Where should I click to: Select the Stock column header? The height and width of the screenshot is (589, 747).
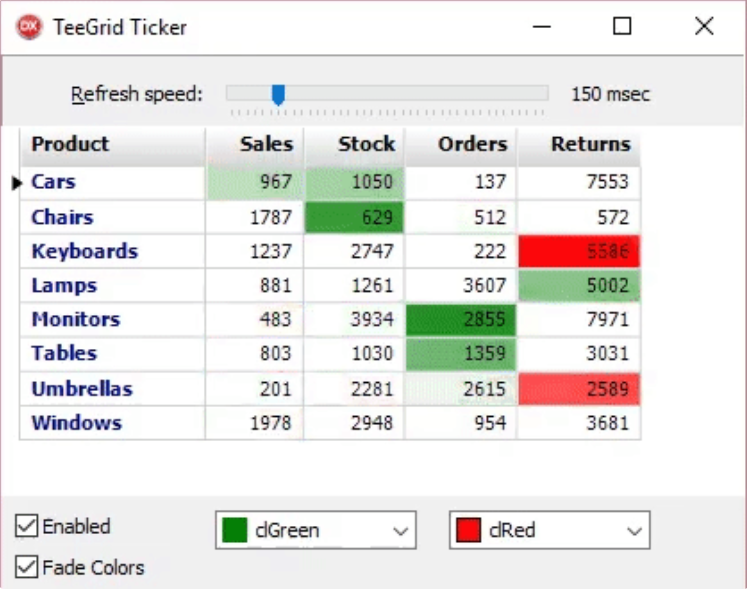click(355, 144)
